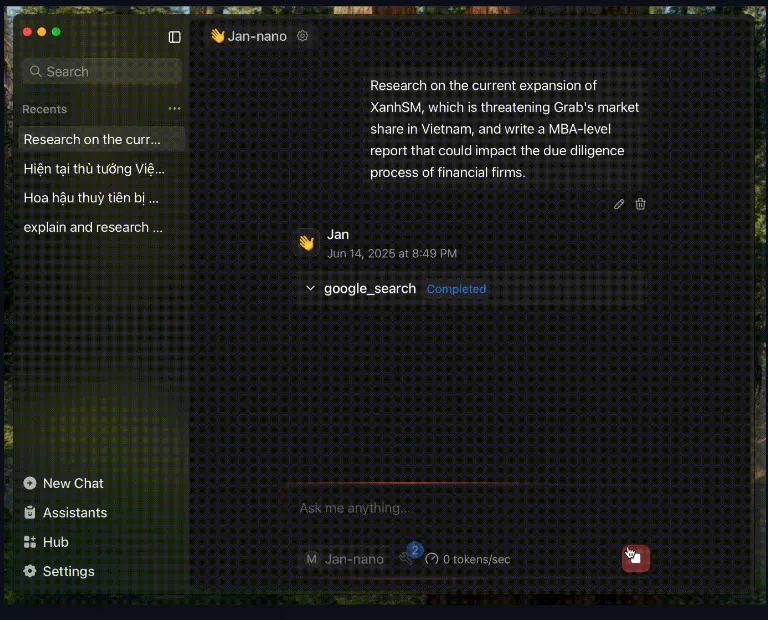768x620 pixels.
Task: Edit the user message with pencil icon
Action: (x=619, y=204)
